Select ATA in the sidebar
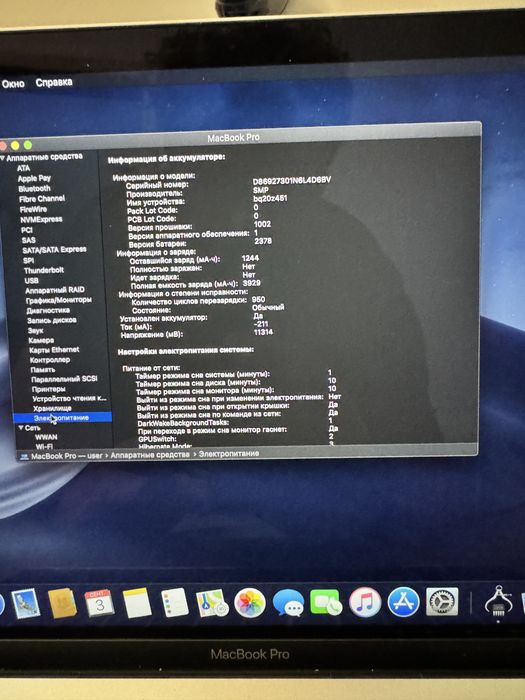Image resolution: width=525 pixels, height=700 pixels. [24, 168]
